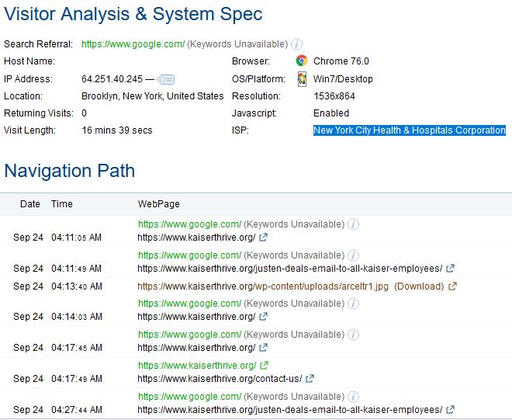Open external link icon in 04:27:44 AM row
The image size is (512, 420).
tap(450, 409)
